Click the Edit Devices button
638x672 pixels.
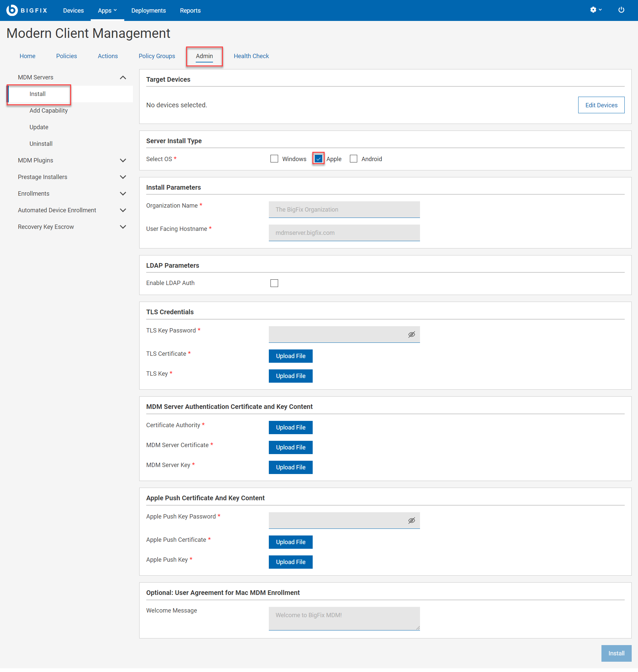point(601,105)
